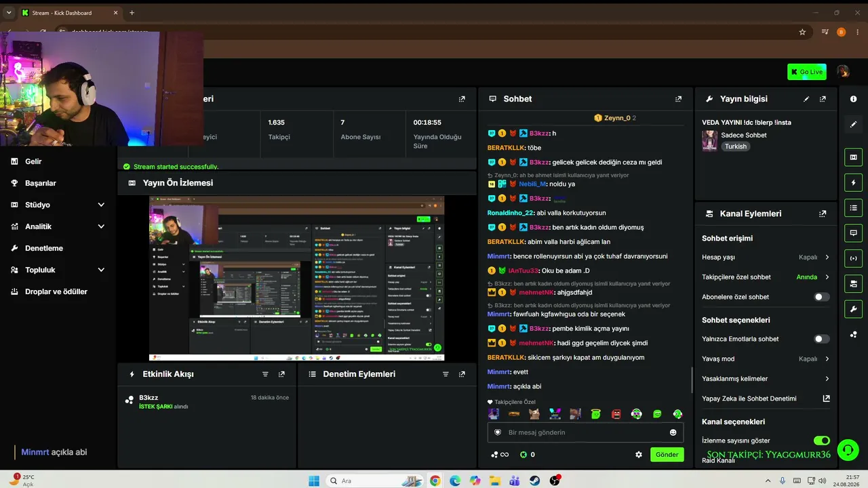
Task: Select the green blob emote with halo
Action: 595,413
